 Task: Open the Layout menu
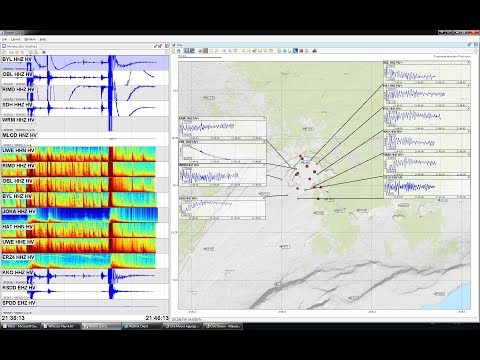coord(16,39)
